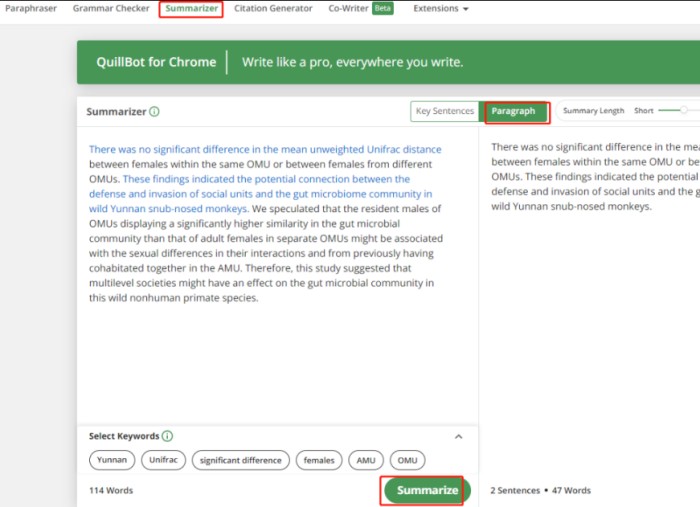This screenshot has height=507, width=700.
Task: Select Paragraph mode
Action: (513, 111)
